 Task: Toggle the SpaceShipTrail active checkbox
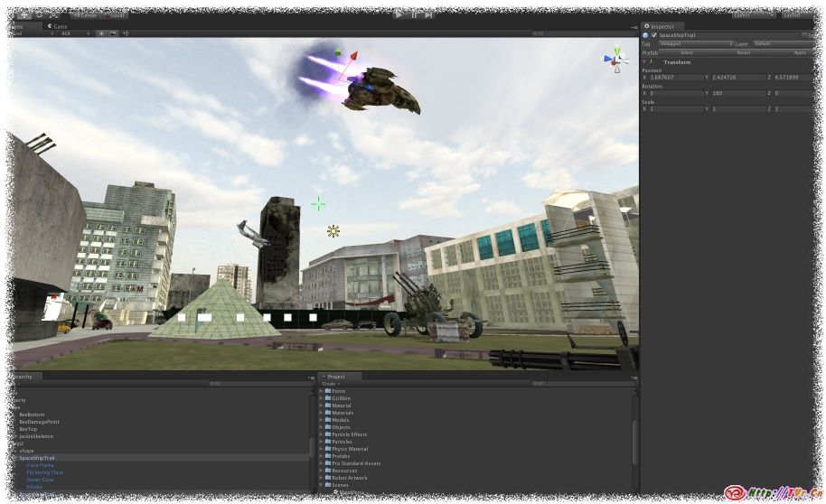[654, 35]
